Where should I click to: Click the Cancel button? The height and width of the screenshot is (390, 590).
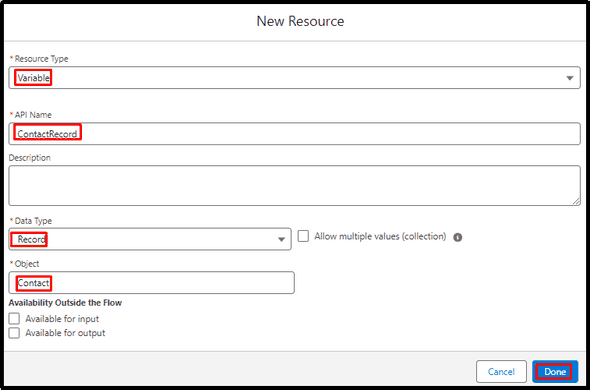(x=501, y=372)
